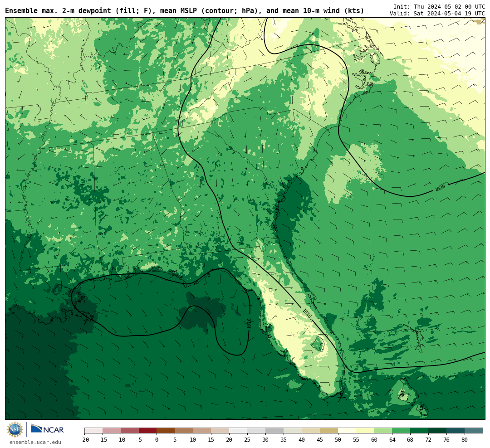Screen dimensions: 490x448
Task: Click the colorbar tick label -10
Action: [x=121, y=440]
